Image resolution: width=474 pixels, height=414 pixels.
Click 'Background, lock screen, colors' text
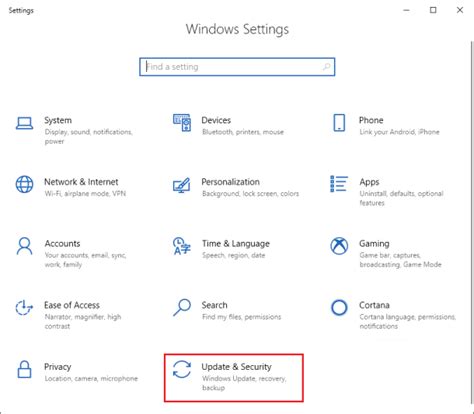(x=251, y=194)
